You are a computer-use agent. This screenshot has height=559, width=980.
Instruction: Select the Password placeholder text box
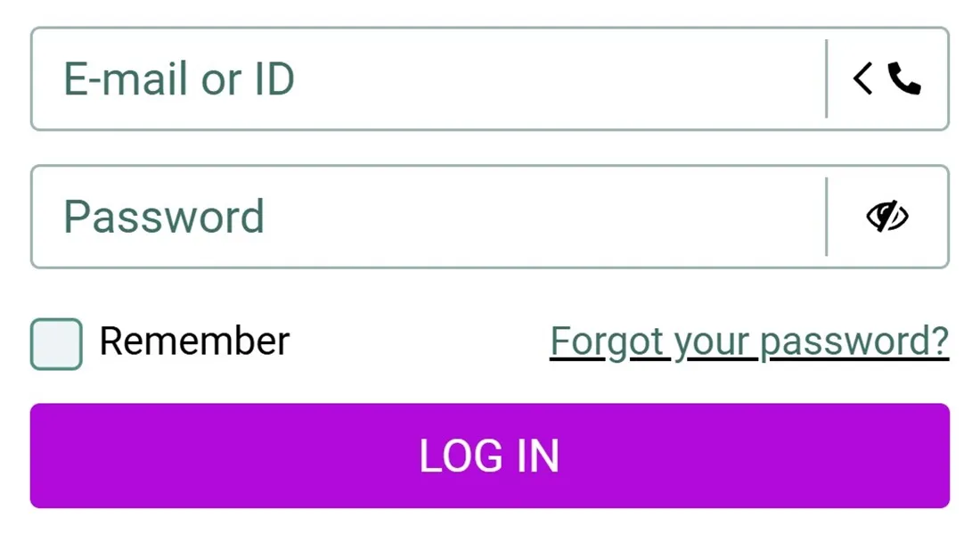(428, 217)
